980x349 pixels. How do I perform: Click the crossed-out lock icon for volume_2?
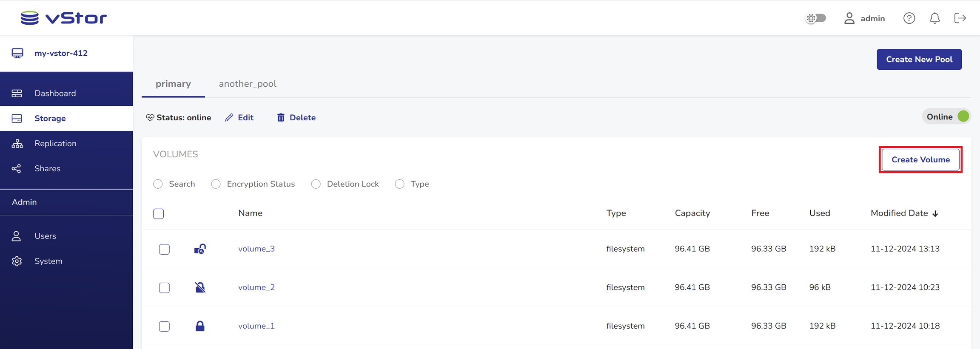coord(200,288)
